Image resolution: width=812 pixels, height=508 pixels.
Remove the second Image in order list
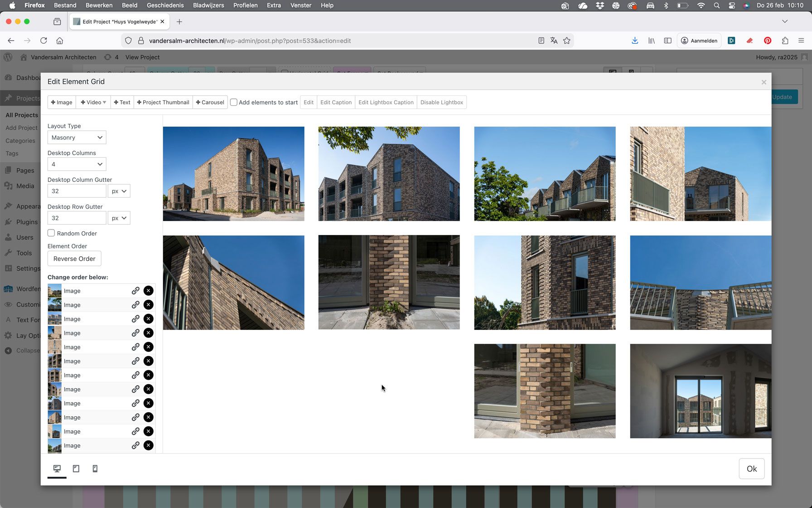[148, 305]
